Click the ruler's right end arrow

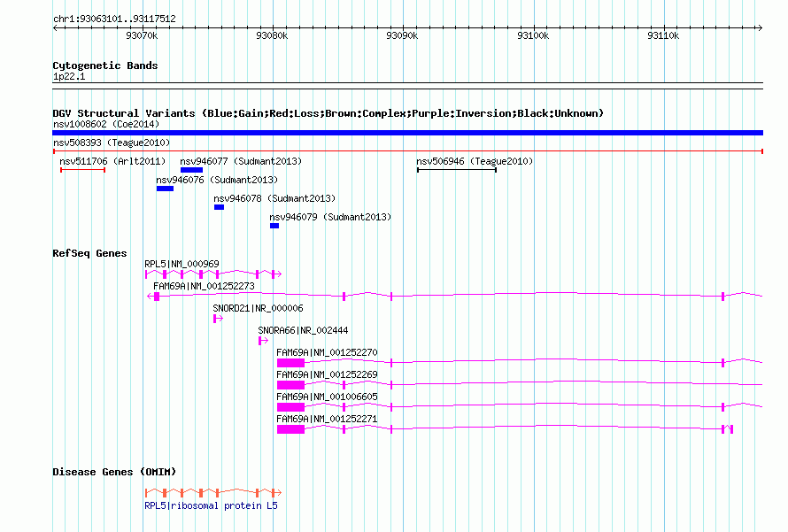tap(760, 27)
